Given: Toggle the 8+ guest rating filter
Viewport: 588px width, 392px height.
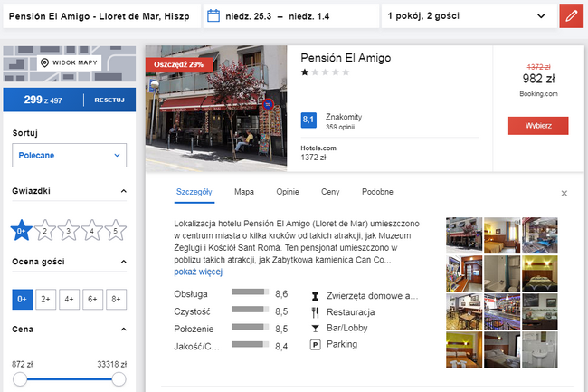Looking at the screenshot, I should tap(117, 300).
